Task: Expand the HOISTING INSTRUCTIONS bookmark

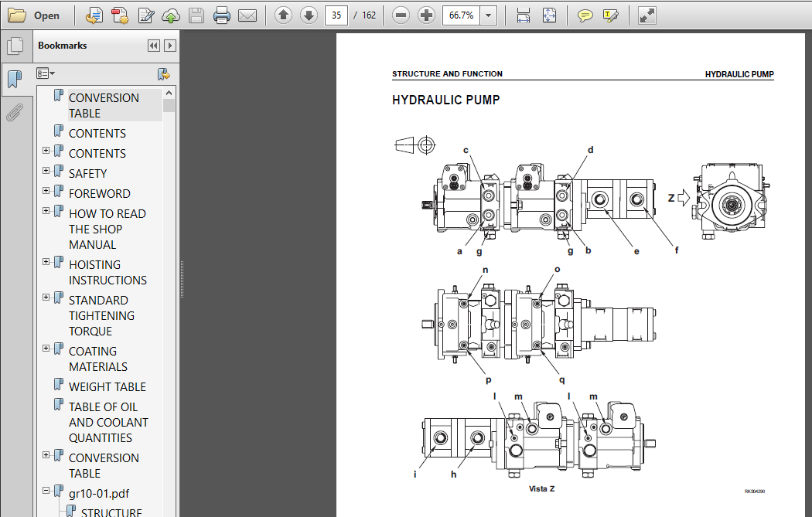Action: pyautogui.click(x=46, y=262)
